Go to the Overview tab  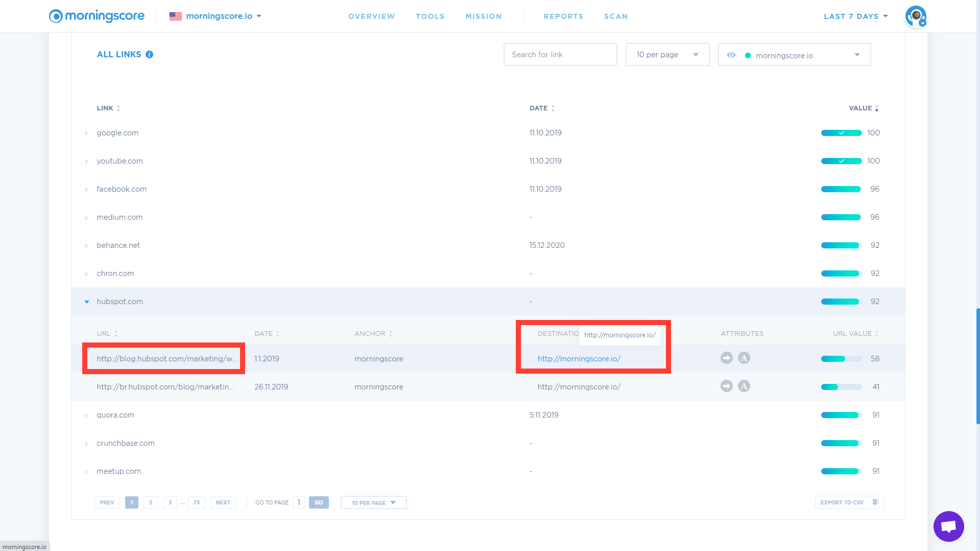372,16
